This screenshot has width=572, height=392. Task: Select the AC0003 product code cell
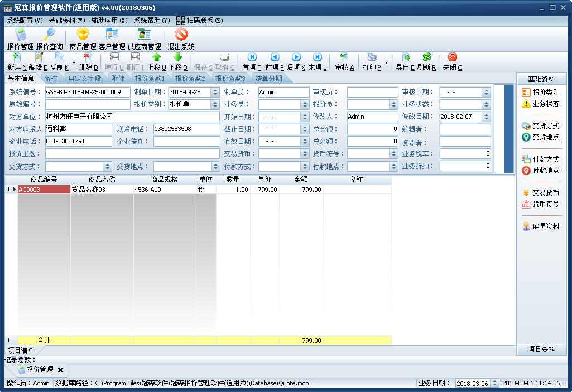pos(44,190)
